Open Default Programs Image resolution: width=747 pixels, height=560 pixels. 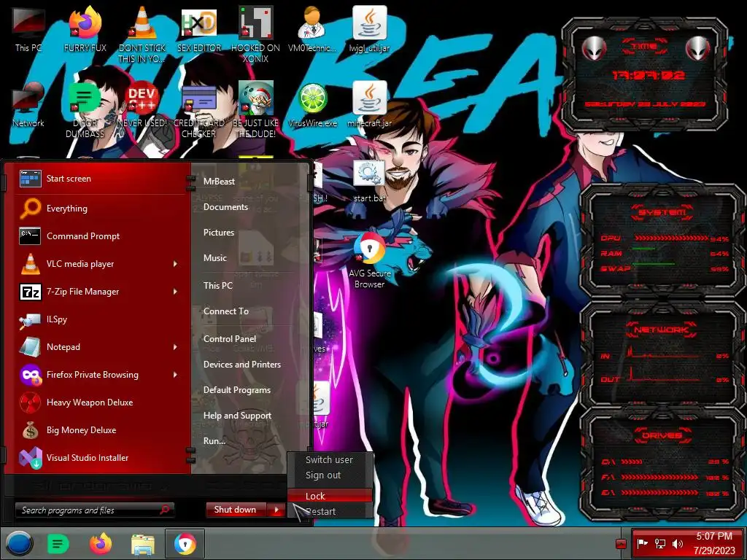pos(237,390)
